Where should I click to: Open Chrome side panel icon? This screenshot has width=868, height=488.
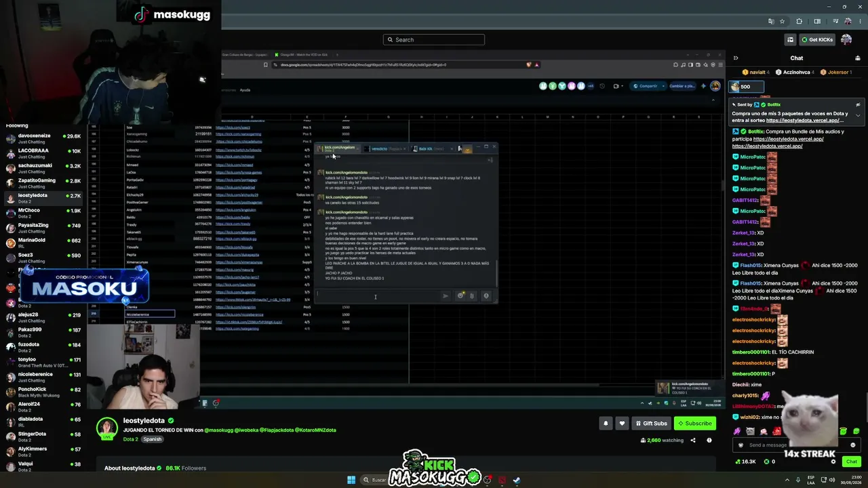pos(817,21)
